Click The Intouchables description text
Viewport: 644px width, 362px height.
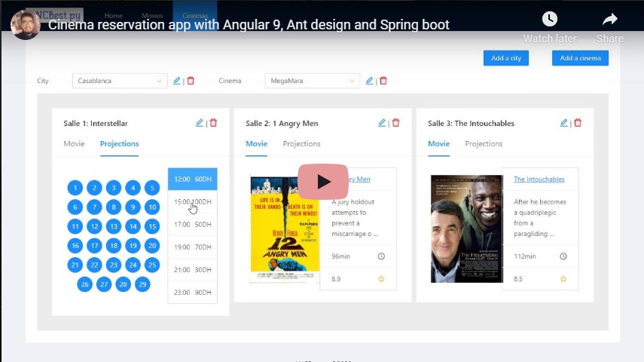tap(539, 218)
